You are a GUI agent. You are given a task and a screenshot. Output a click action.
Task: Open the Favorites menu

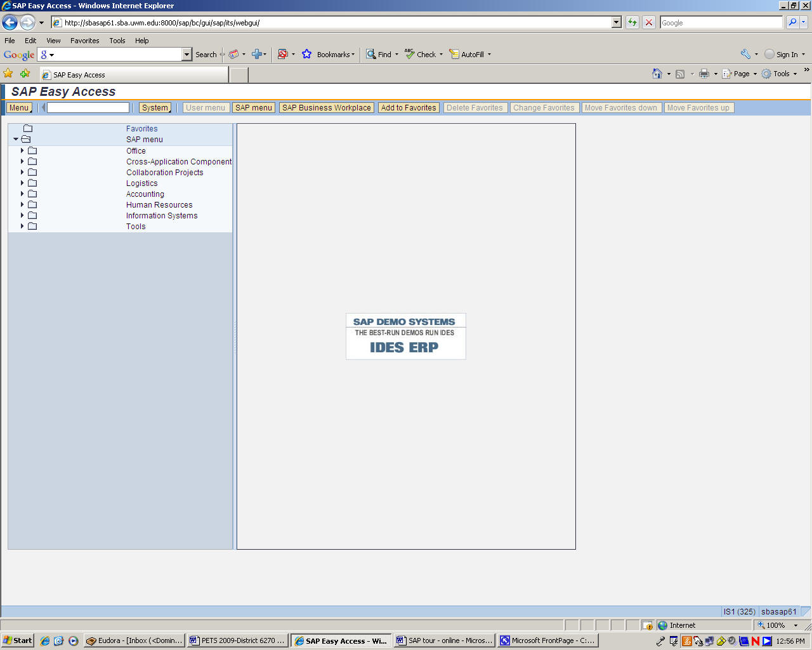coord(84,41)
